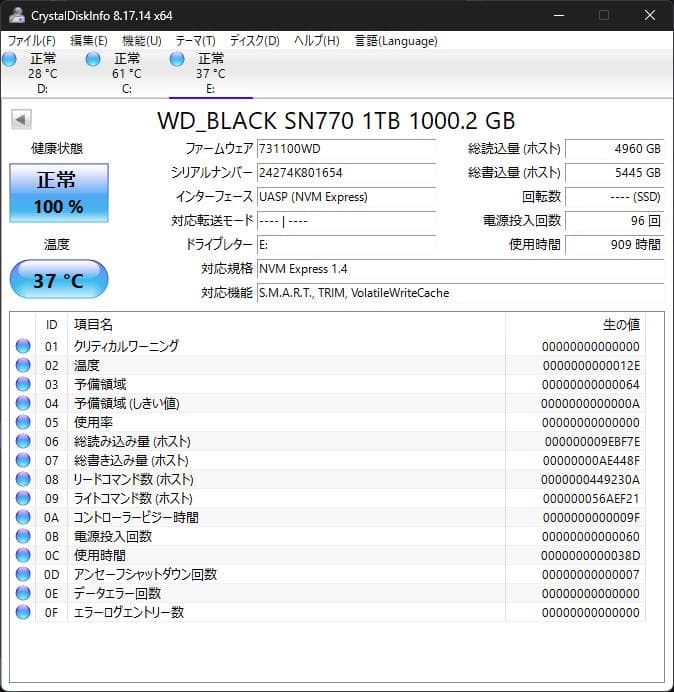Click status orb for ID 06 総読み込み量 row
Viewport: 674px width, 692px height.
[23, 441]
